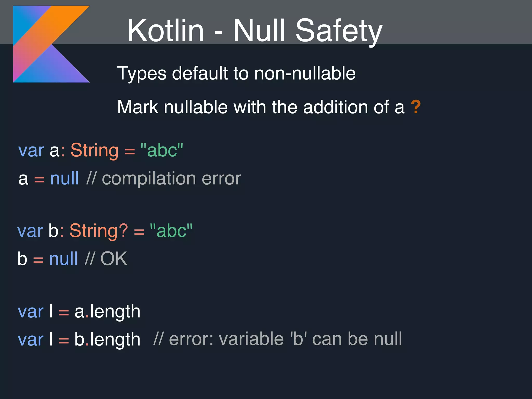Select the 'Kotlin - Null Safety' slide title
The image size is (532, 399).
[x=255, y=31]
